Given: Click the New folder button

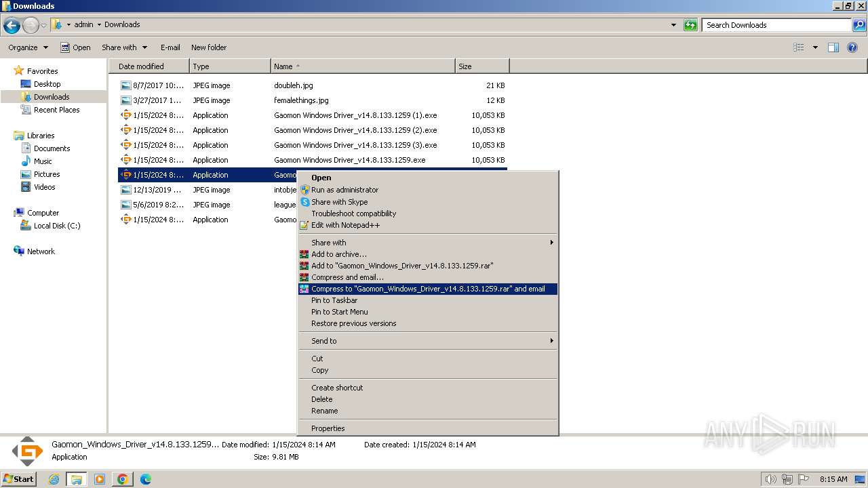Looking at the screenshot, I should pos(209,47).
